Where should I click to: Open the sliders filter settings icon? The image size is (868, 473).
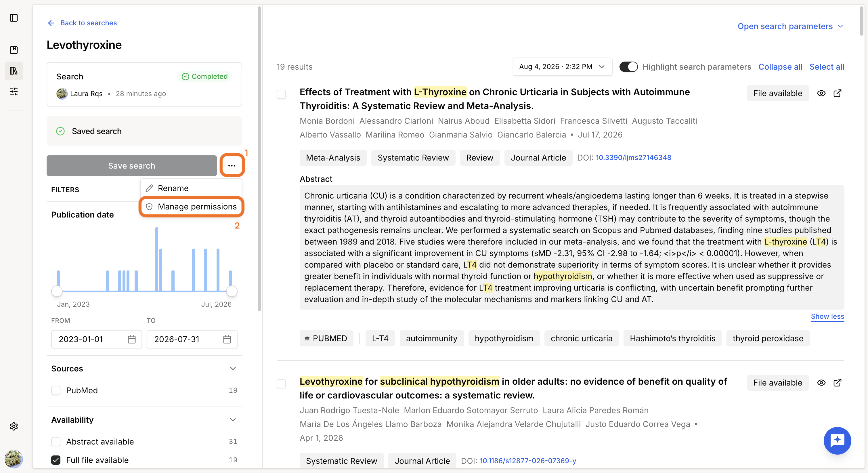pyautogui.click(x=14, y=91)
